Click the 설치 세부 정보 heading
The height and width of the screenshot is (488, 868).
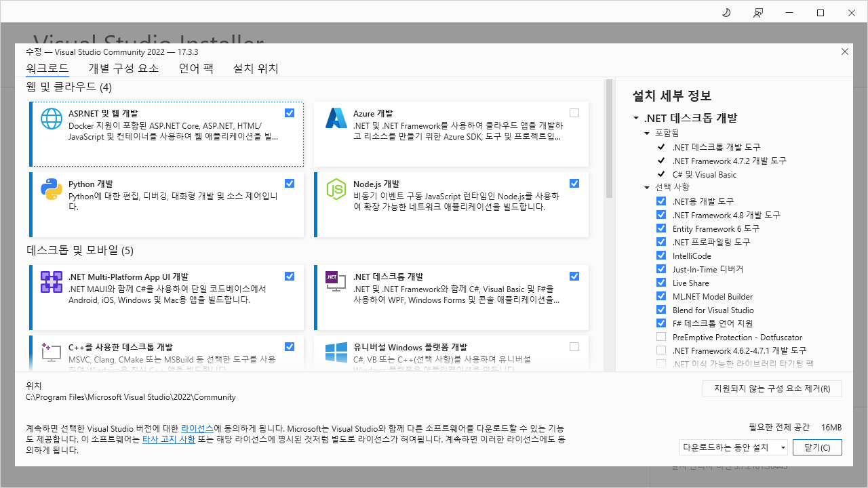click(x=672, y=96)
